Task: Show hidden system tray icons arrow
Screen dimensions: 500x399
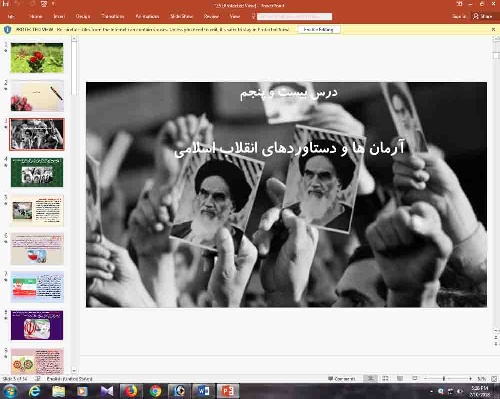Action: click(432, 391)
